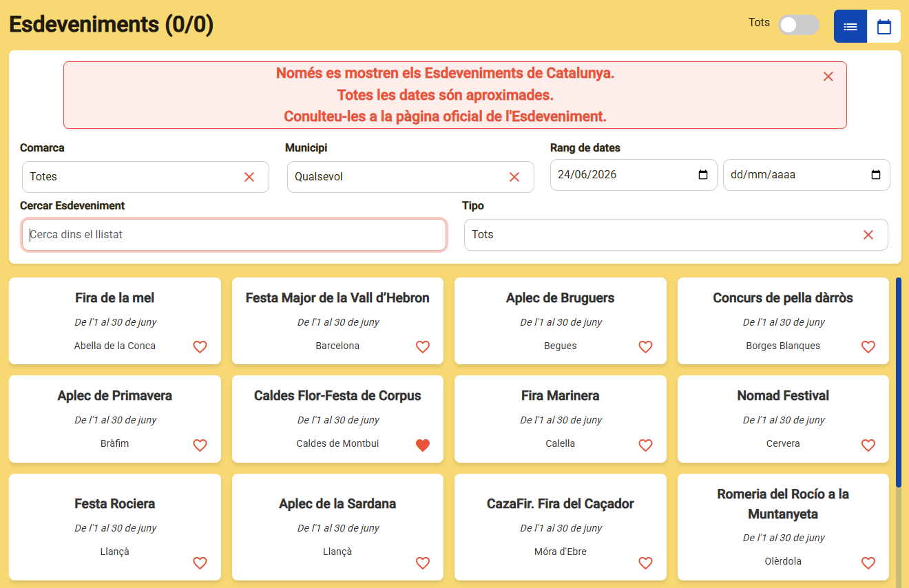The width and height of the screenshot is (909, 588).
Task: Open the Fira Marinera card
Action: tap(561, 419)
